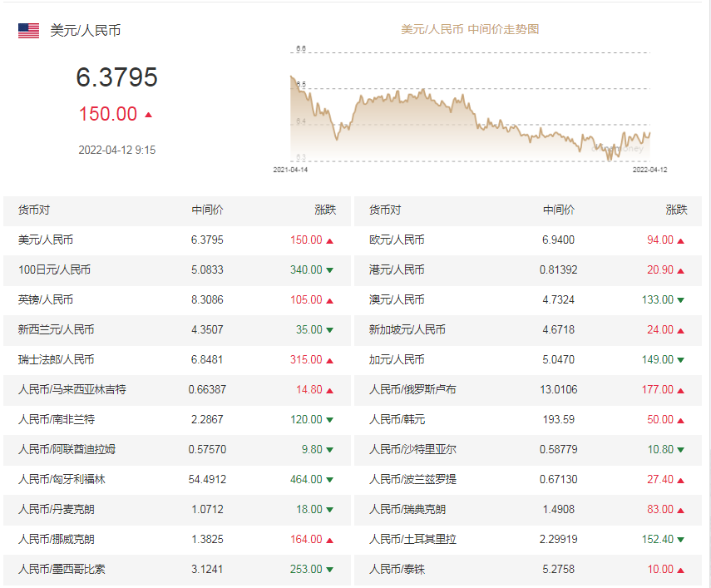Click red up arrow in 欧元/人民币 row
Image resolution: width=711 pixels, height=588 pixels.
[x=681, y=240]
